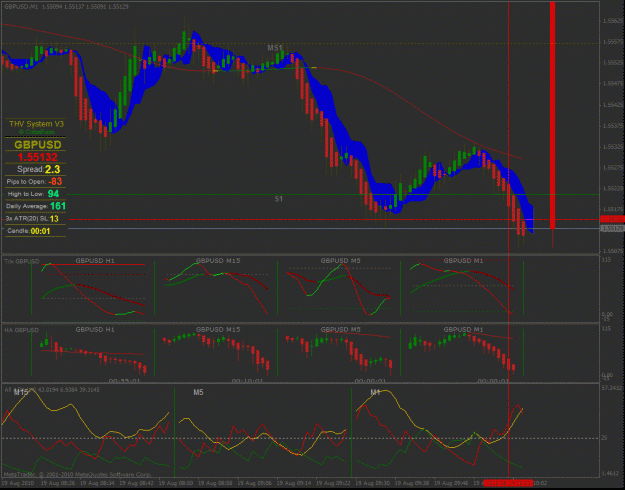Viewport: 625px width, 490px height.
Task: Click the 25 level on bottom scale
Action: tap(604, 438)
